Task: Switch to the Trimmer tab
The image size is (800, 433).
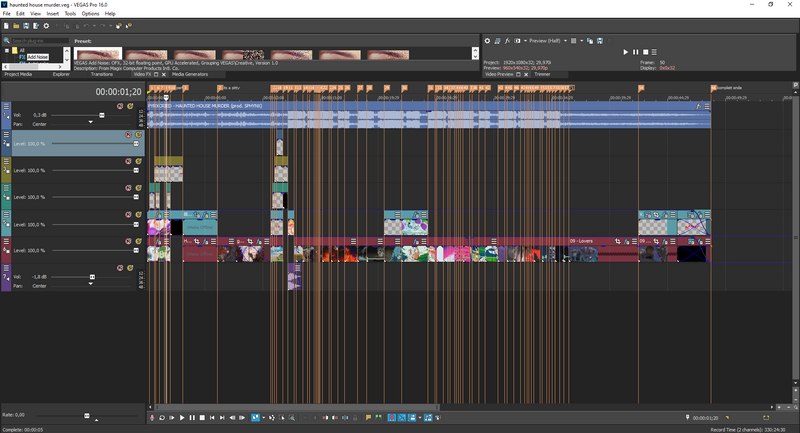Action: [542, 74]
